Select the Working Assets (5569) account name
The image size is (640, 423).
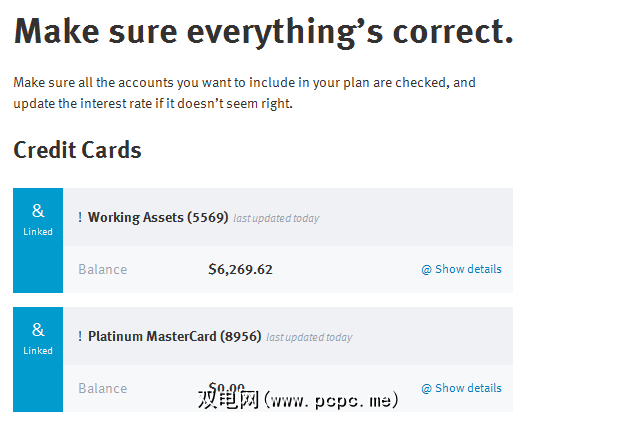coord(158,217)
